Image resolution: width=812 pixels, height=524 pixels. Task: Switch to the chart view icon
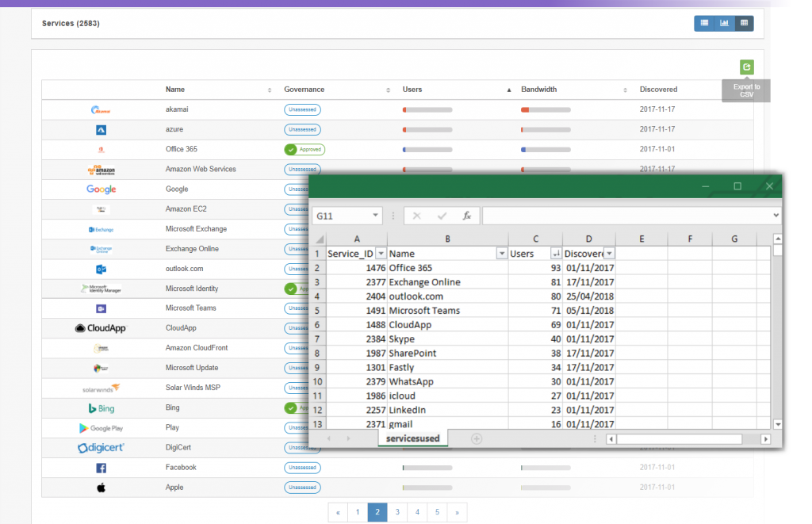(724, 23)
